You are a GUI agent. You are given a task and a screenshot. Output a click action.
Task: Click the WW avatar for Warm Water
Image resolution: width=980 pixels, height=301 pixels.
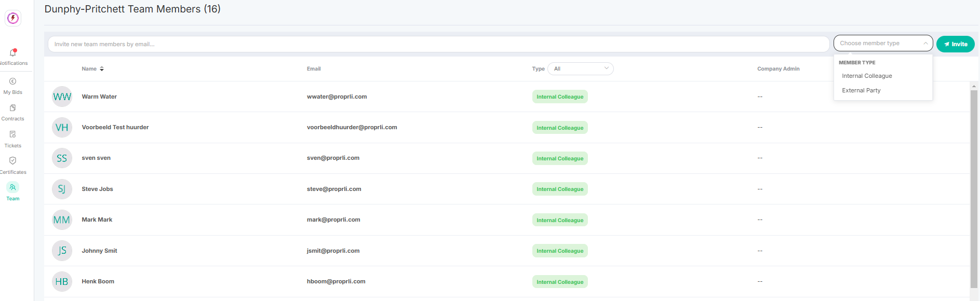point(62,97)
